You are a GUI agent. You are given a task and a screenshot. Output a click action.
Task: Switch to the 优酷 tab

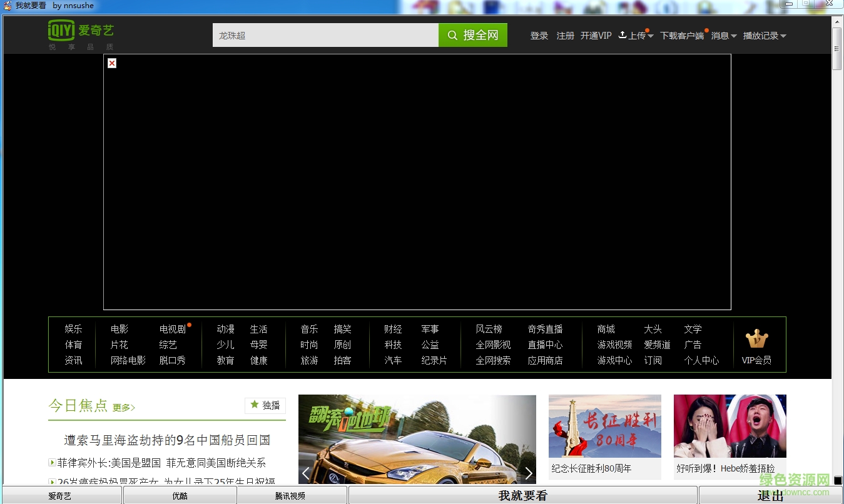[180, 495]
